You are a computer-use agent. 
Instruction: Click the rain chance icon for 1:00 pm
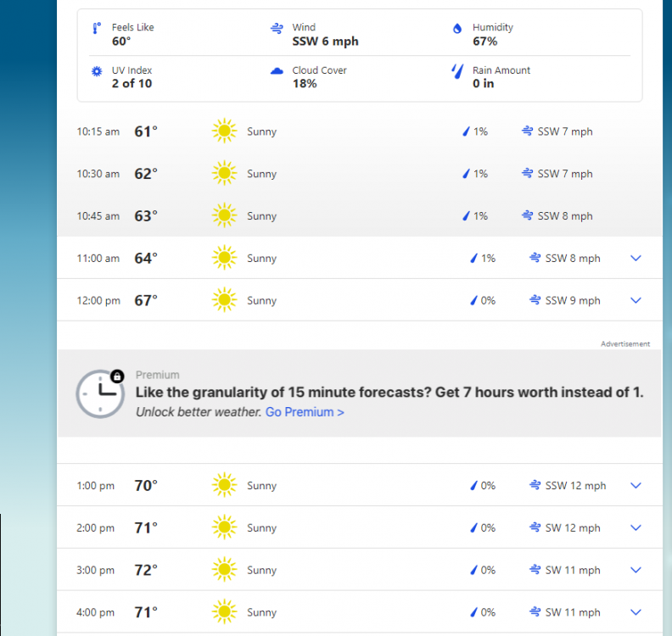(x=474, y=486)
